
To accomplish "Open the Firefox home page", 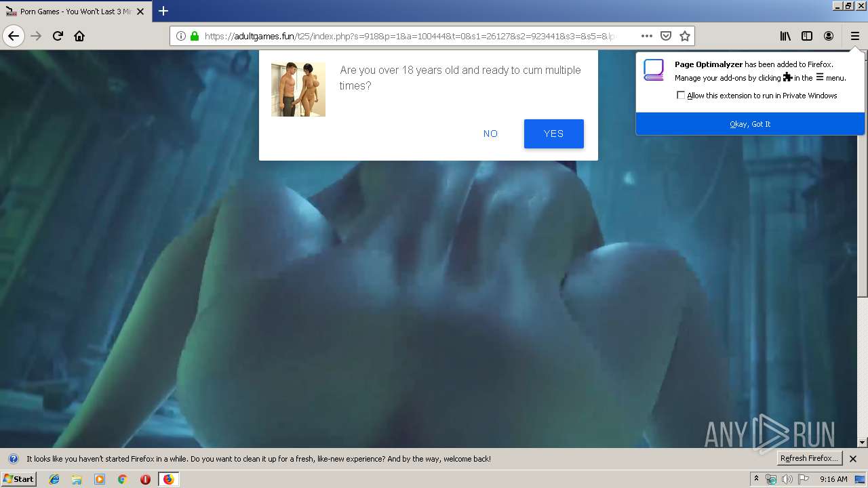I will (79, 36).
